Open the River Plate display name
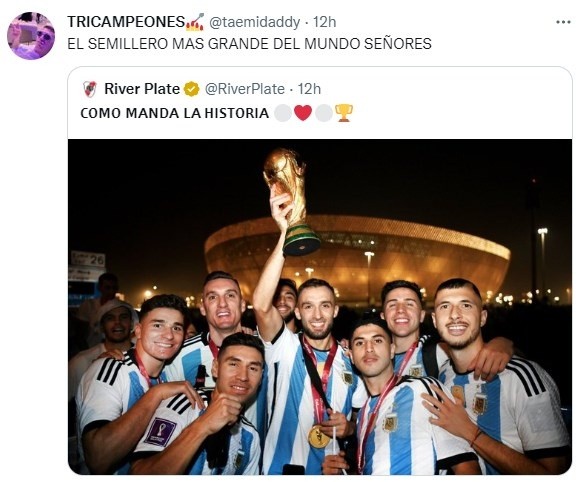The width and height of the screenshot is (579, 482). click(x=142, y=89)
